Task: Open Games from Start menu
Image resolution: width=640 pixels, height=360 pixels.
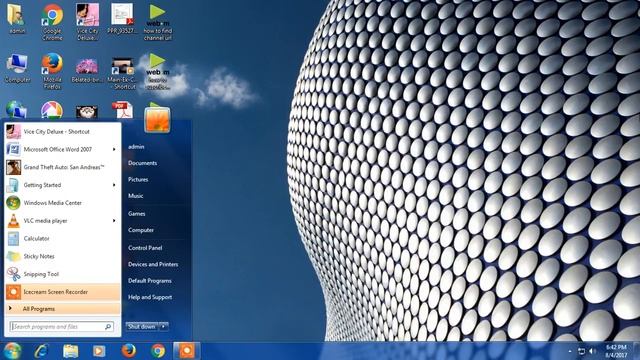Action: (136, 213)
